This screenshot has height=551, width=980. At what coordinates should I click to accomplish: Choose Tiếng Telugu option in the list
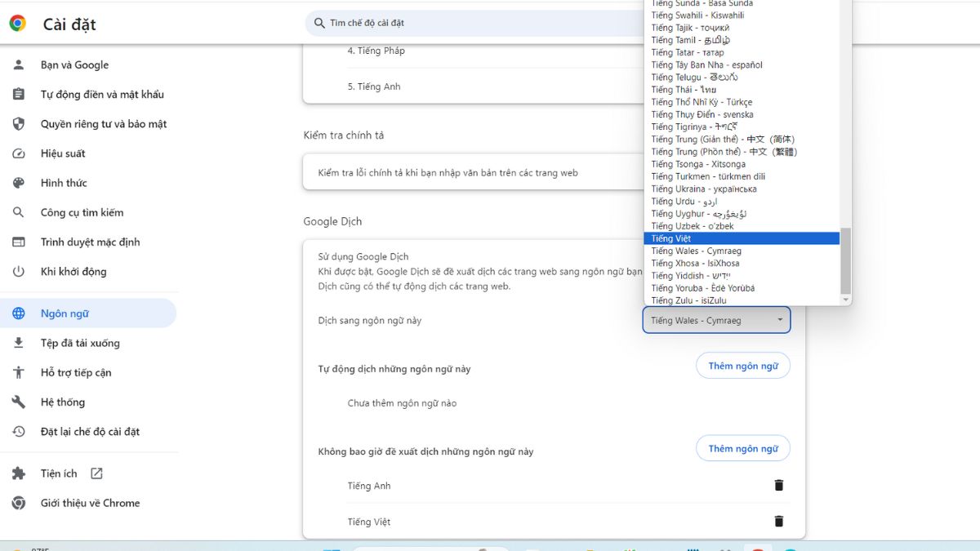tap(742, 77)
